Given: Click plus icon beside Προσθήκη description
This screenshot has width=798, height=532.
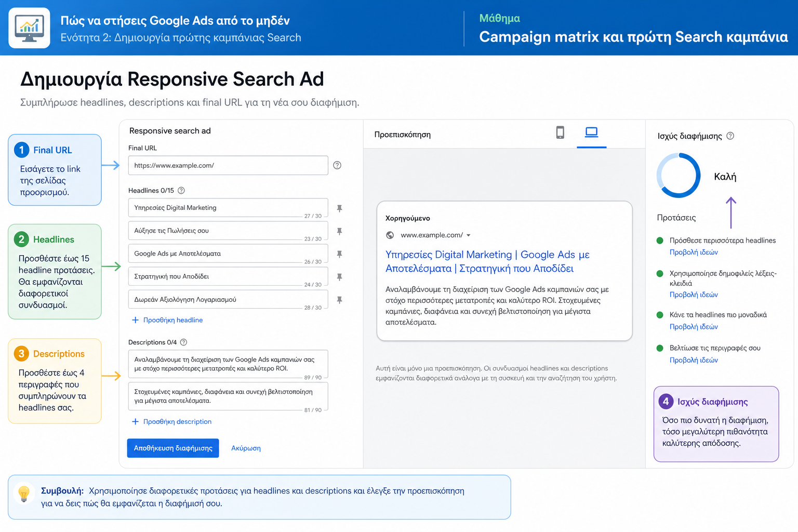Looking at the screenshot, I should 135,421.
